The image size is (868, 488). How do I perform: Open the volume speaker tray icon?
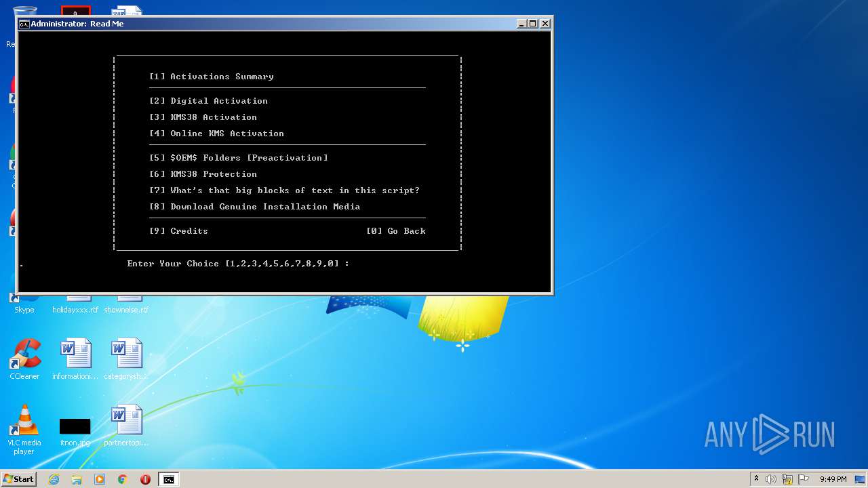[771, 479]
